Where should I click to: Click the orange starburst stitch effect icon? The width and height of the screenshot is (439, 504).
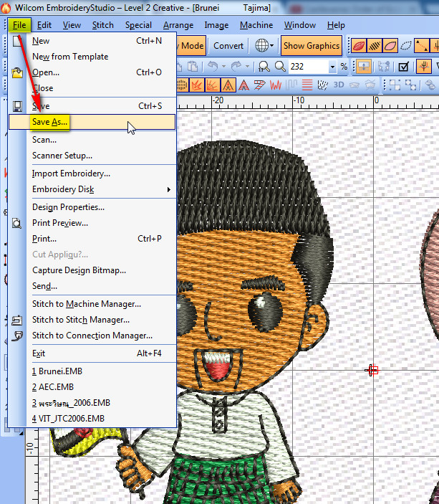196,85
